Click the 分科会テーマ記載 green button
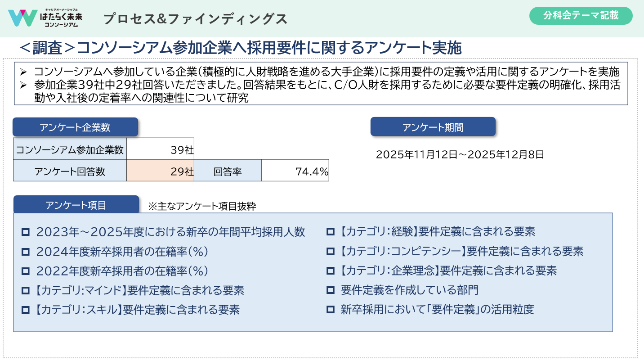Viewport: 644px width, 361px height. click(581, 16)
